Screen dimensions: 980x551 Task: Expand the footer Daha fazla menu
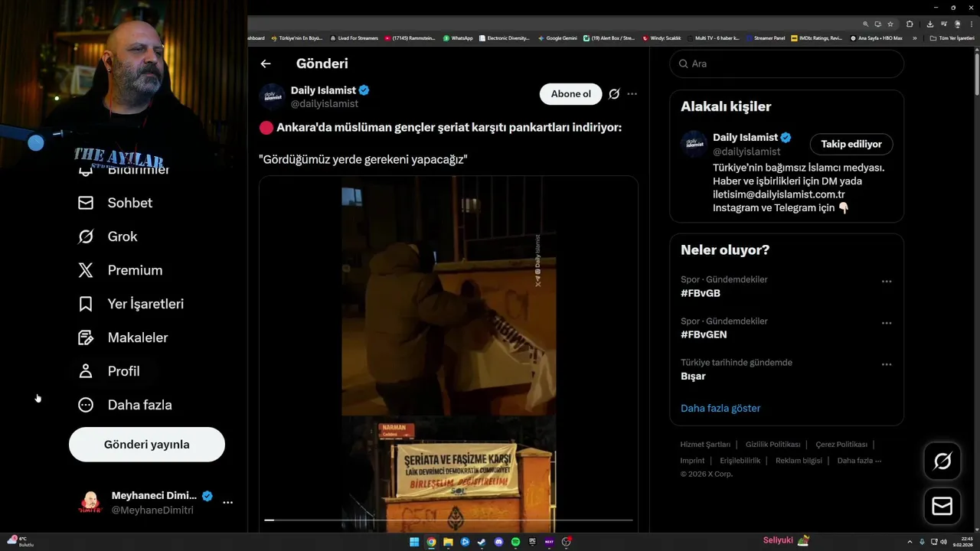[x=859, y=461]
